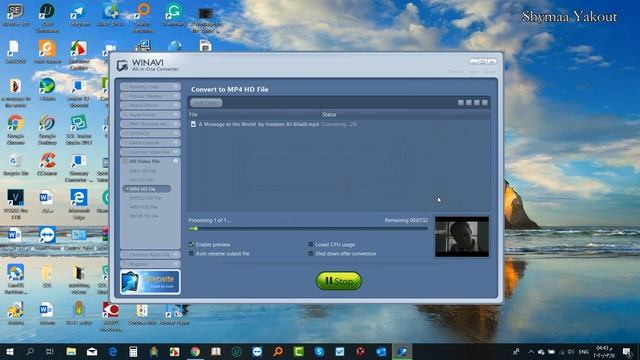Viewport: 640px width, 360px height.
Task: Open Windows Start menu
Action: pos(10,352)
